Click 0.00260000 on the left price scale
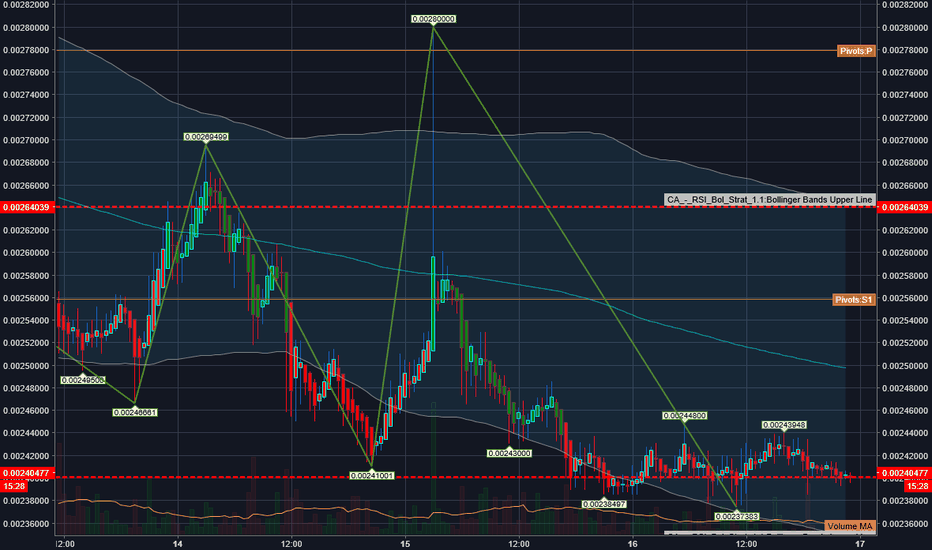Image resolution: width=932 pixels, height=550 pixels. pyautogui.click(x=26, y=253)
